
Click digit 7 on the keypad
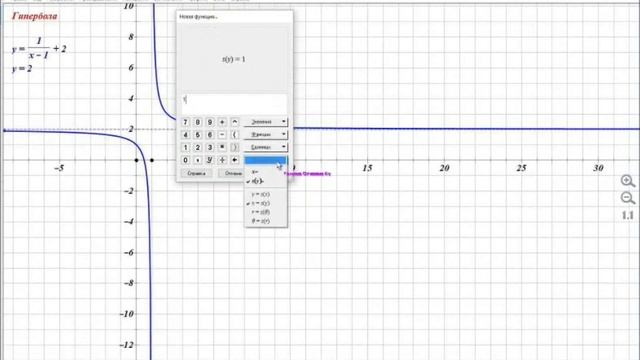tap(185, 122)
